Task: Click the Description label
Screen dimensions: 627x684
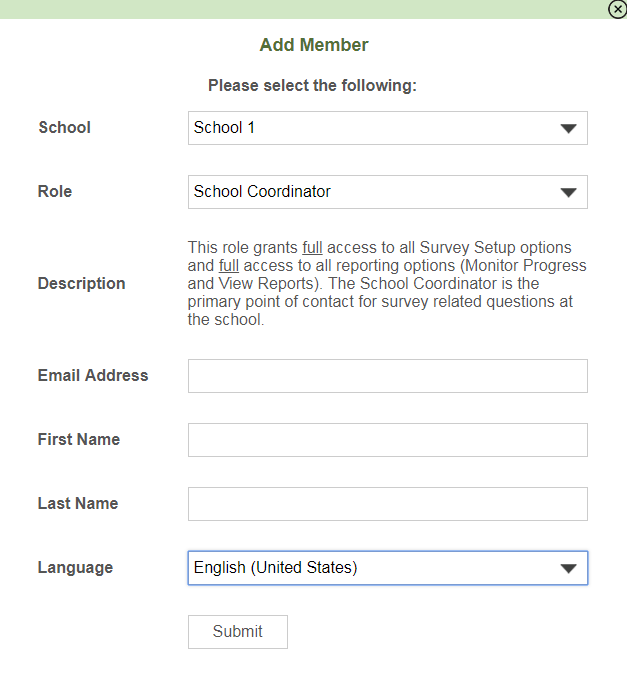Action: coord(81,284)
